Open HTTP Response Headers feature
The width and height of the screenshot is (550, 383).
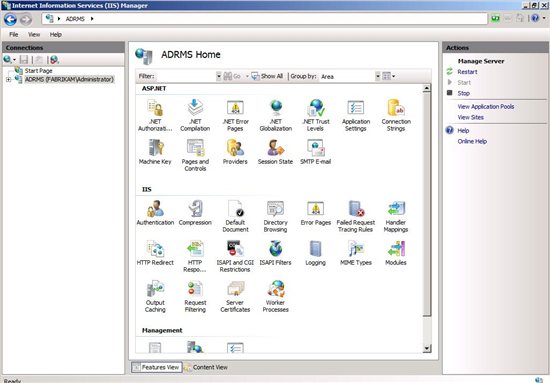195,256
